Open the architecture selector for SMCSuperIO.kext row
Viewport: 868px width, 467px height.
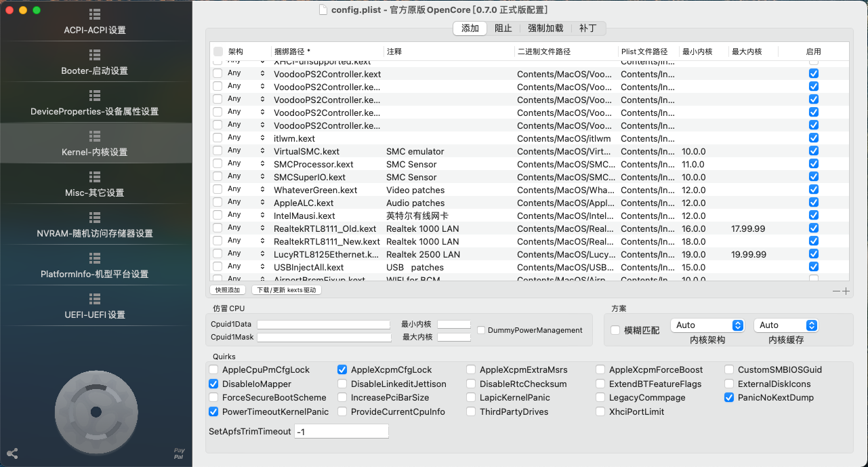tap(247, 177)
